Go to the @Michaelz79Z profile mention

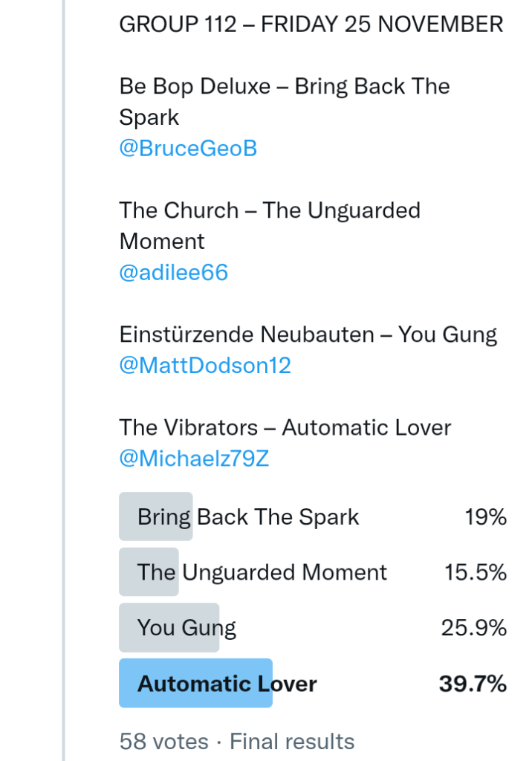click(194, 459)
